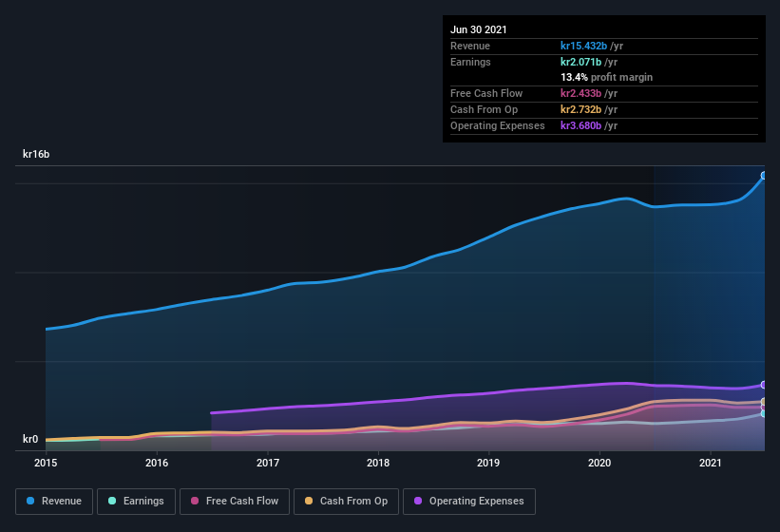Click the Operating Expenses purple endpoint marker

point(764,385)
